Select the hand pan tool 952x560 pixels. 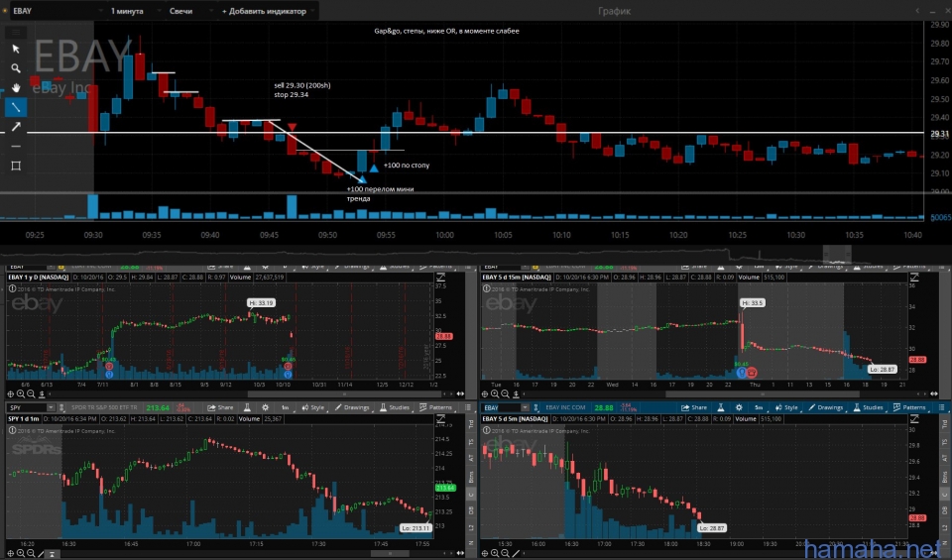tap(16, 87)
